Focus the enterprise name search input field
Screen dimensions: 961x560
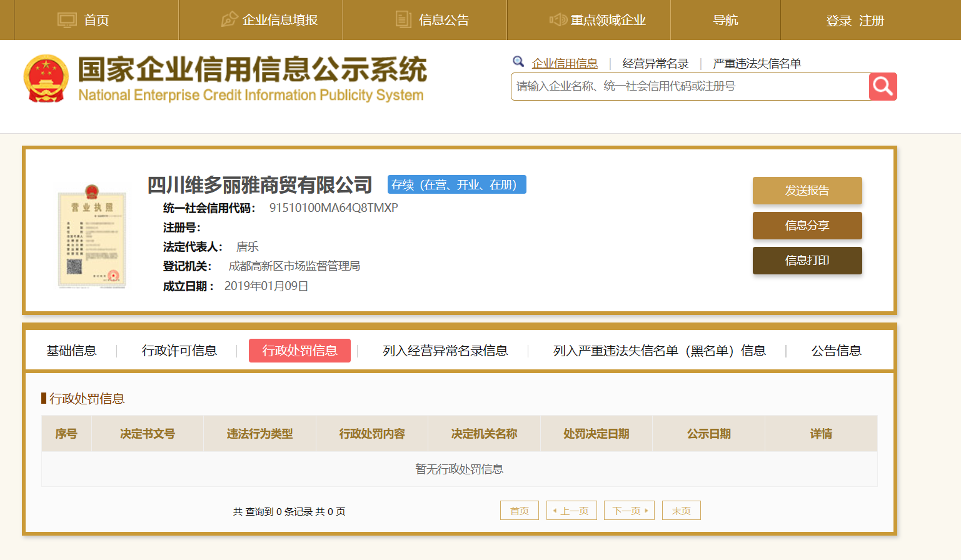tap(689, 86)
